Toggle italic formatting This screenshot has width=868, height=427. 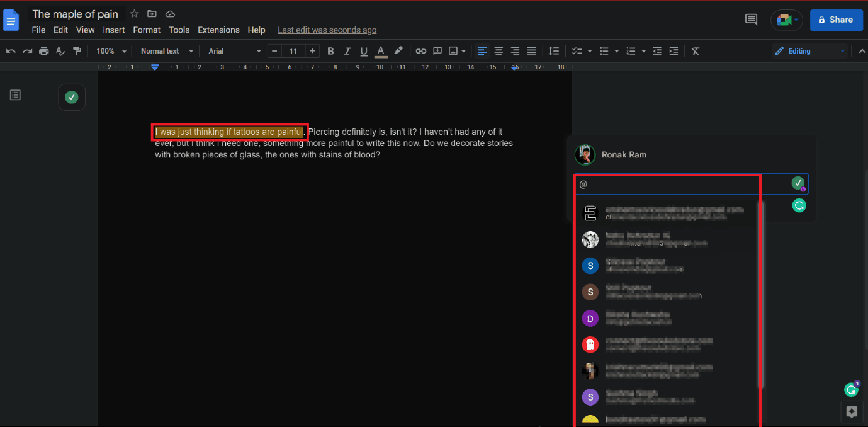tap(347, 51)
